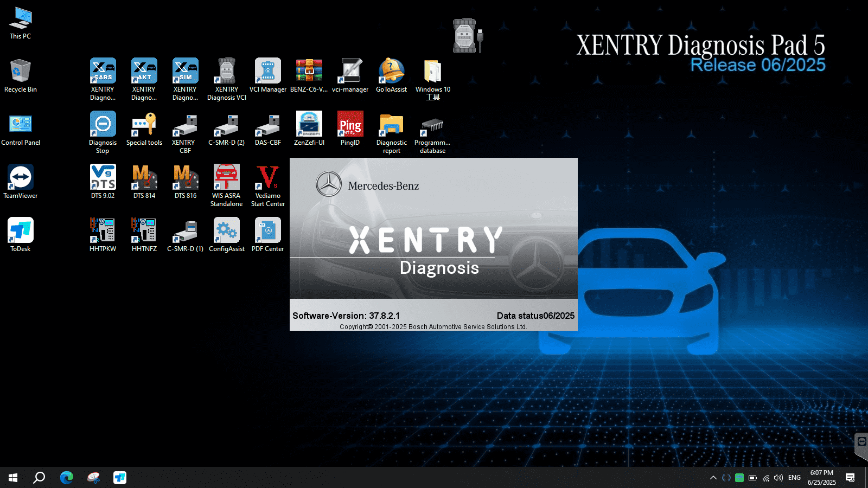Open BENZ-C6-V archive file

(x=309, y=76)
